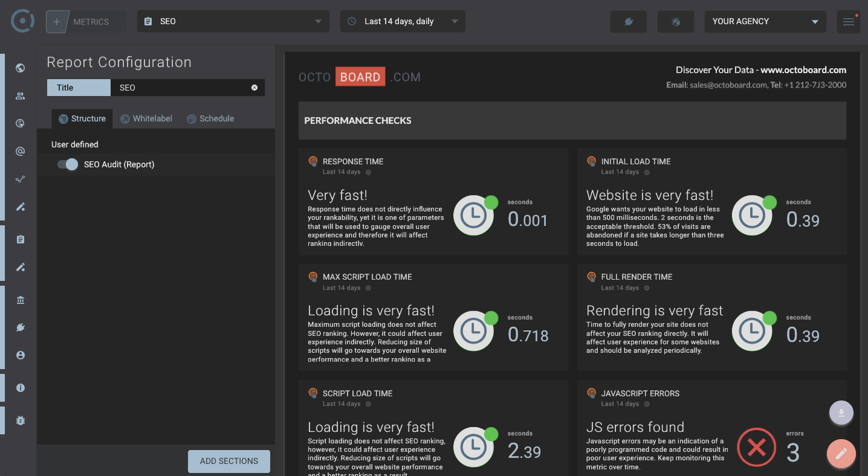Click the JAVASCRIPT ERRORS widget icon

[592, 393]
